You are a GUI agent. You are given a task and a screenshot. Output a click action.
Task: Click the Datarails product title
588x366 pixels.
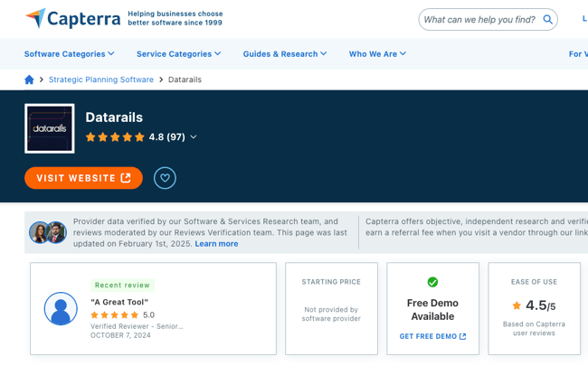tap(114, 117)
